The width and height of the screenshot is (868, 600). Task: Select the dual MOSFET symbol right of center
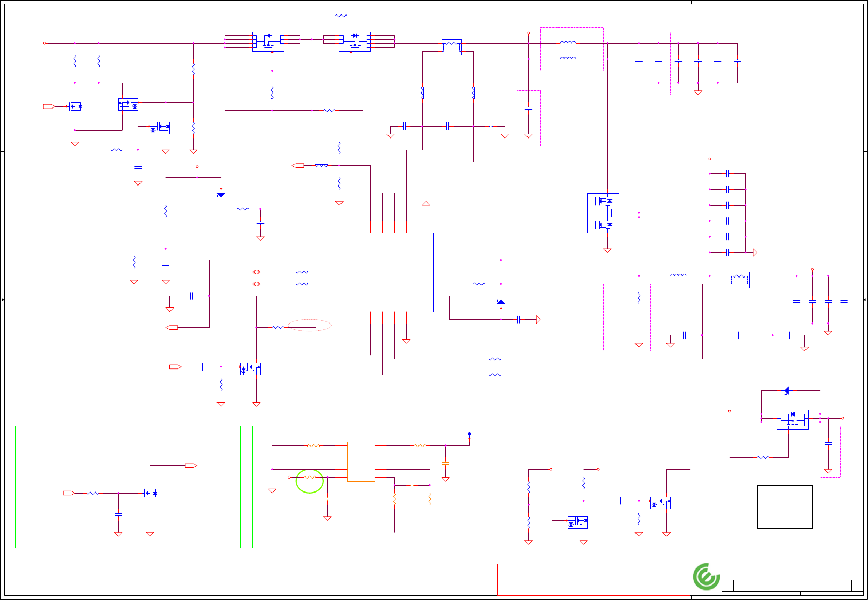(603, 213)
